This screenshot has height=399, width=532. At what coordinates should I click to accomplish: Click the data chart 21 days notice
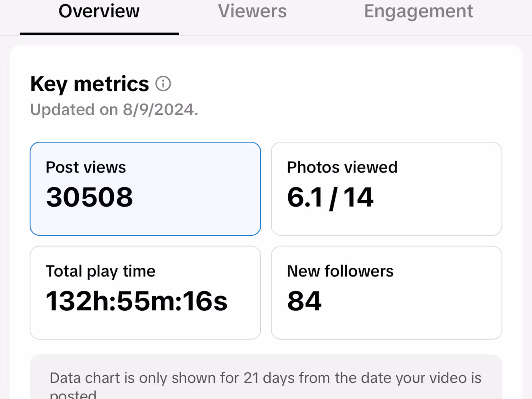click(265, 381)
